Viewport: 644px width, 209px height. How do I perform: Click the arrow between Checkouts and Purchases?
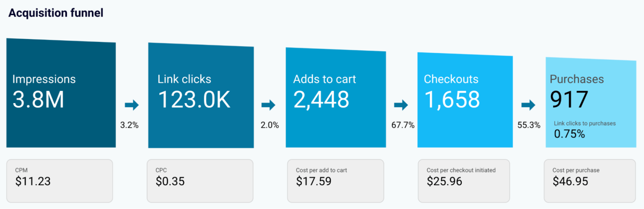point(528,106)
